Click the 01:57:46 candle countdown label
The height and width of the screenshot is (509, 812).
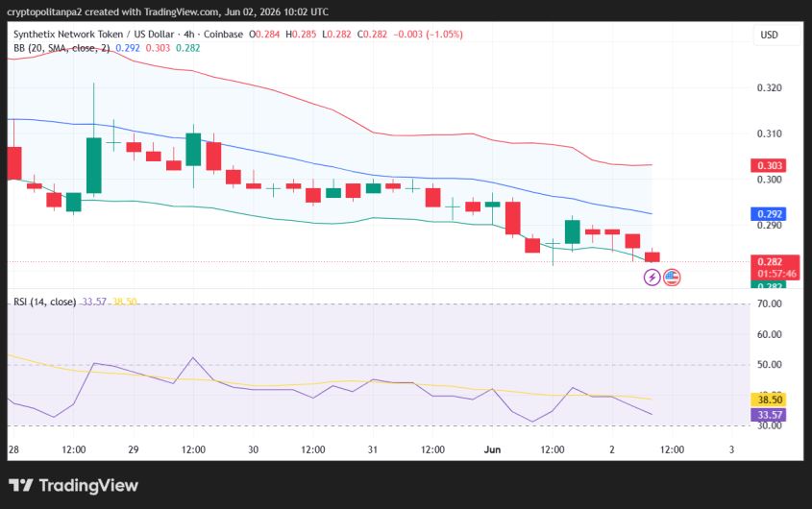click(x=776, y=274)
